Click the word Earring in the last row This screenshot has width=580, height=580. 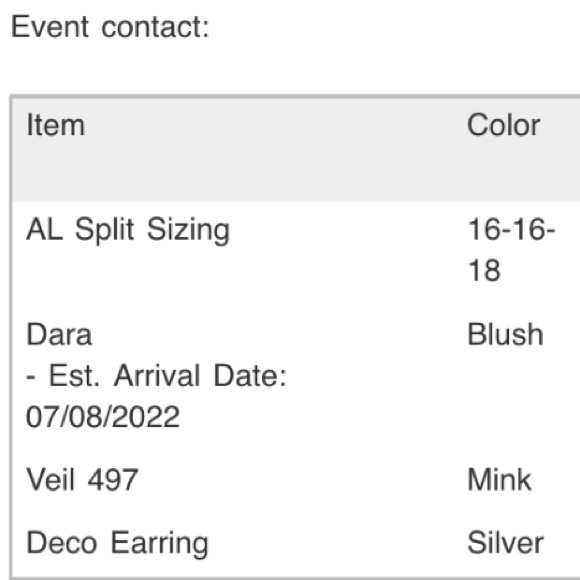click(x=160, y=544)
